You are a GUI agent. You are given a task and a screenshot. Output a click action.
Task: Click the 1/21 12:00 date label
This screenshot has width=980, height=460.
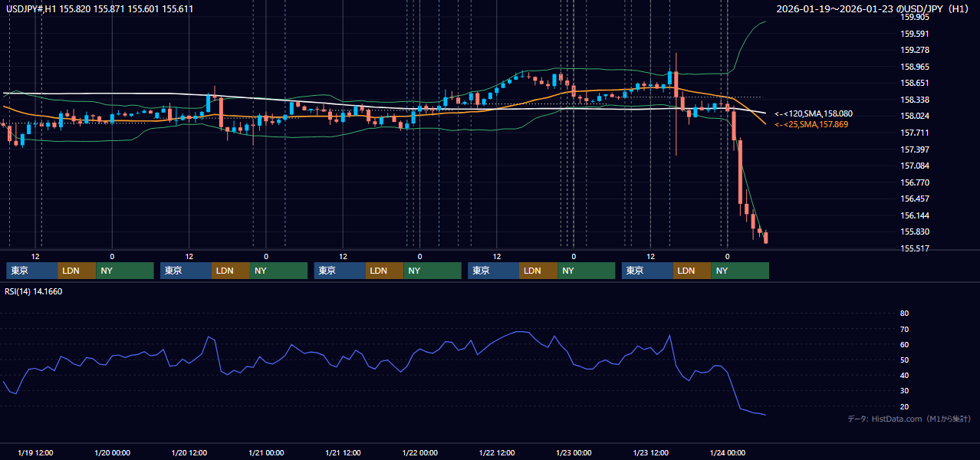343,452
